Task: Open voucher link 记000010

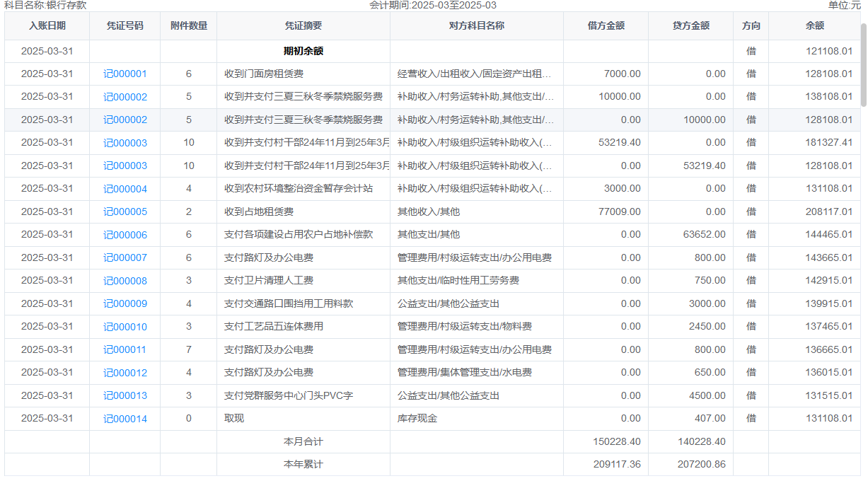Action: (x=125, y=327)
